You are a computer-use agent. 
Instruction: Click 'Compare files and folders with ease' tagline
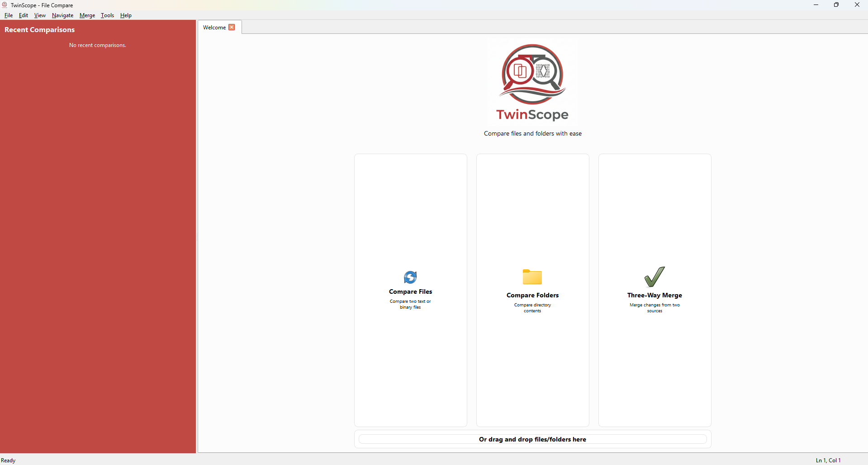click(x=533, y=133)
